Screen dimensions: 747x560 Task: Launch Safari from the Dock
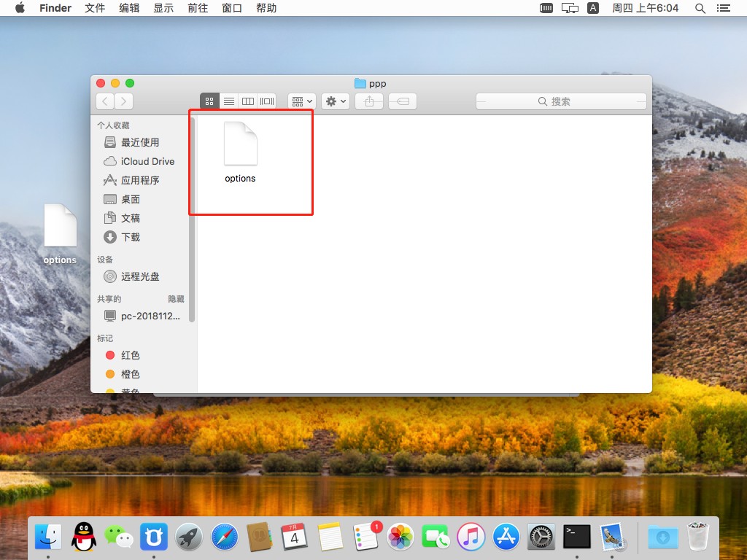[x=225, y=538]
